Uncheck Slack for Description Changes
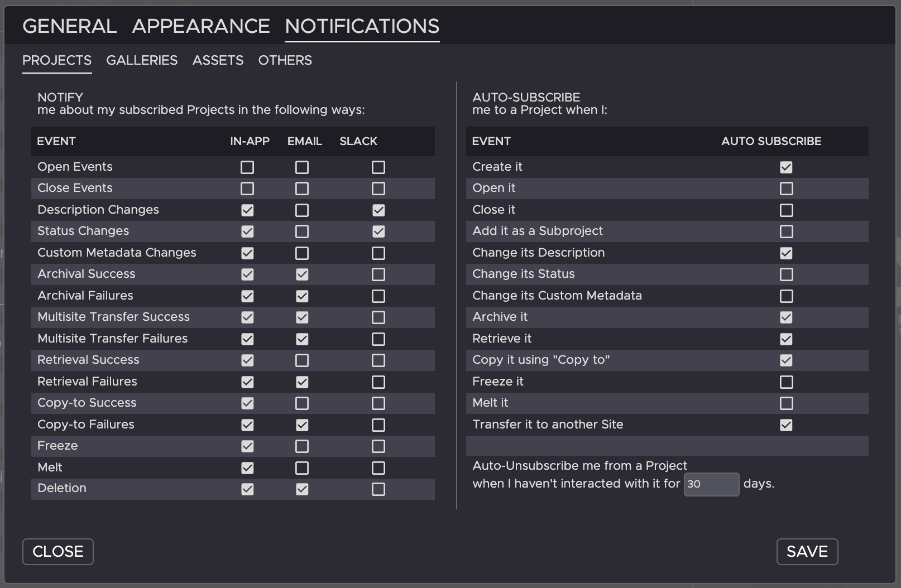The image size is (901, 588). point(378,210)
